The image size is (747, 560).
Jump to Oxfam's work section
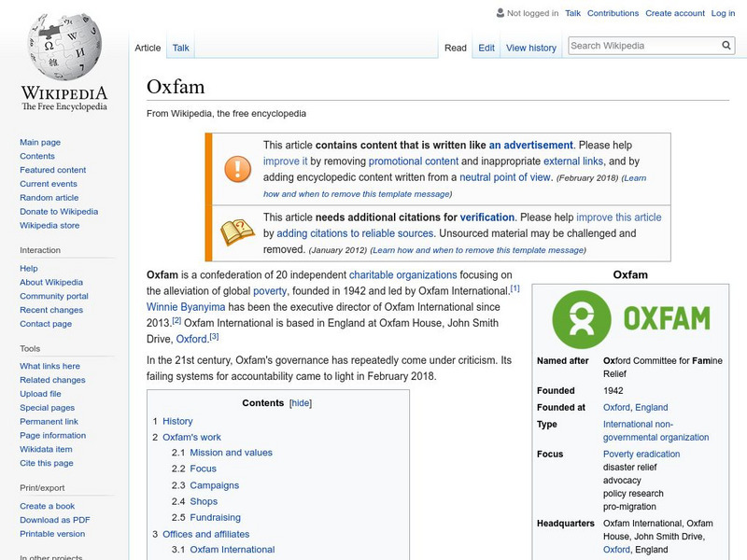191,437
